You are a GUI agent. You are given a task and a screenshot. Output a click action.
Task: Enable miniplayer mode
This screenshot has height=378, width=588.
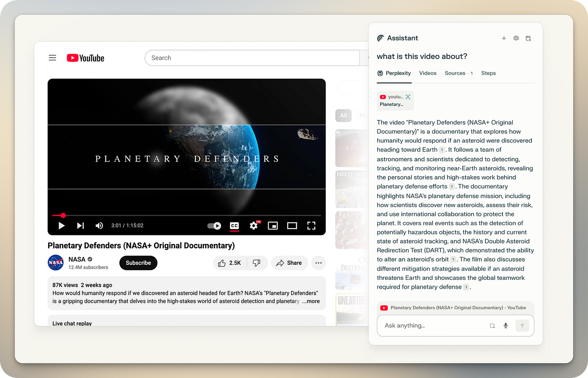[273, 226]
